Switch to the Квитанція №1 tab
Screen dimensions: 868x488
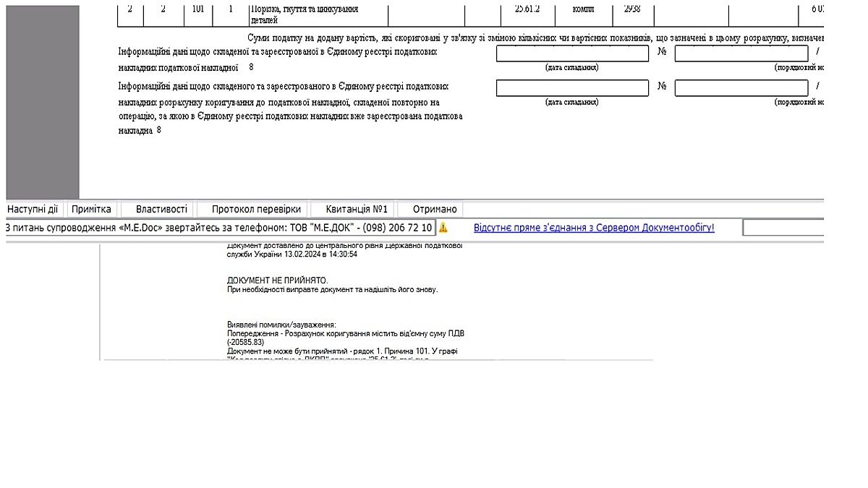[x=357, y=210]
